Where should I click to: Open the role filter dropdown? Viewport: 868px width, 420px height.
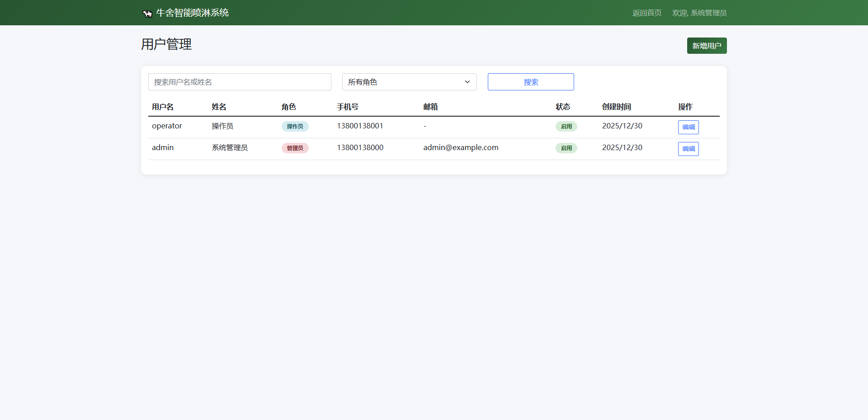[409, 82]
